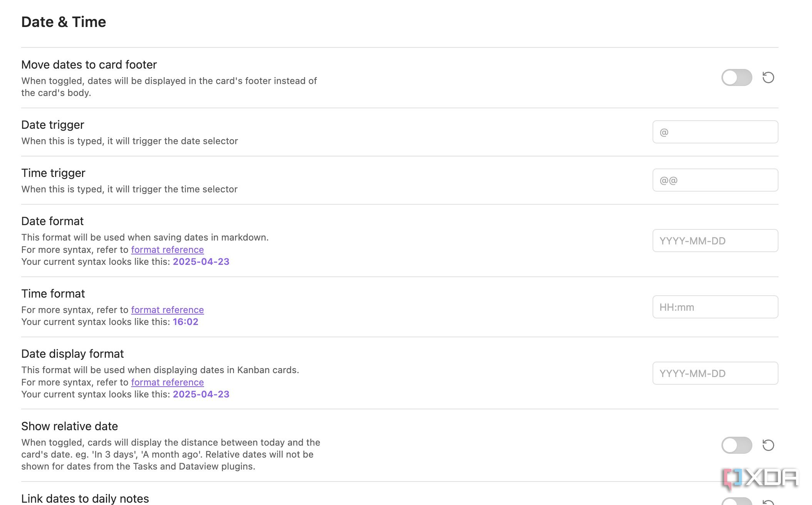Click the 16:02 time preview value

[x=186, y=322]
